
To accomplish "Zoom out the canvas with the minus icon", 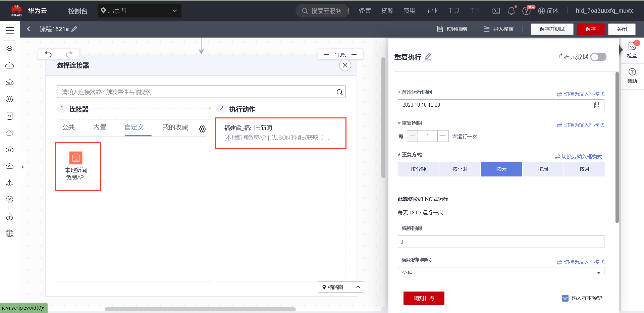I will [327, 55].
